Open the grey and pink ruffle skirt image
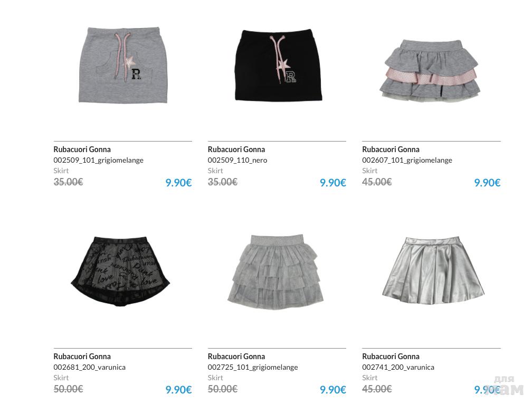This screenshot has height=403, width=532. point(430,70)
